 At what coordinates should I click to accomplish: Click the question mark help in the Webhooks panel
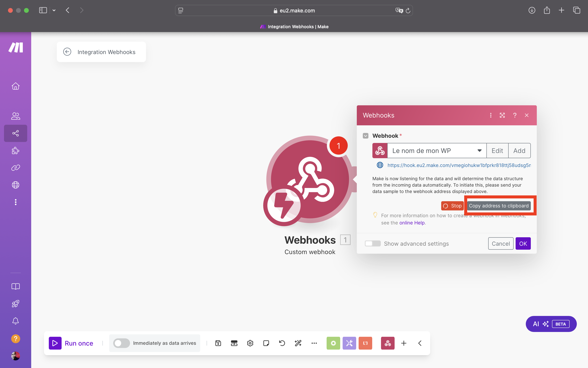pos(515,115)
